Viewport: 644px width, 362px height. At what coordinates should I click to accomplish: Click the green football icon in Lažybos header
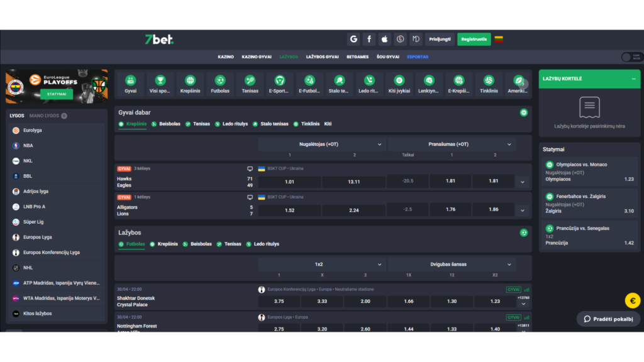click(524, 233)
